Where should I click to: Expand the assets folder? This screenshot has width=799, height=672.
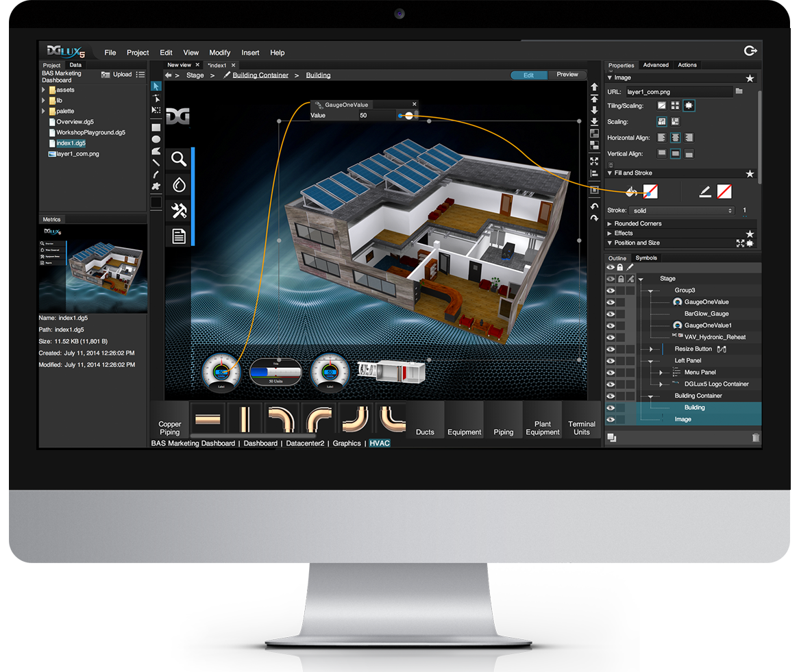[44, 90]
